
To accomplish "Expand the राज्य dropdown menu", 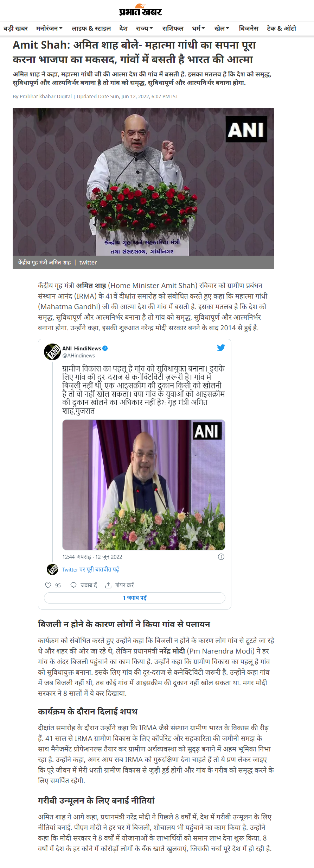I will [x=144, y=28].
